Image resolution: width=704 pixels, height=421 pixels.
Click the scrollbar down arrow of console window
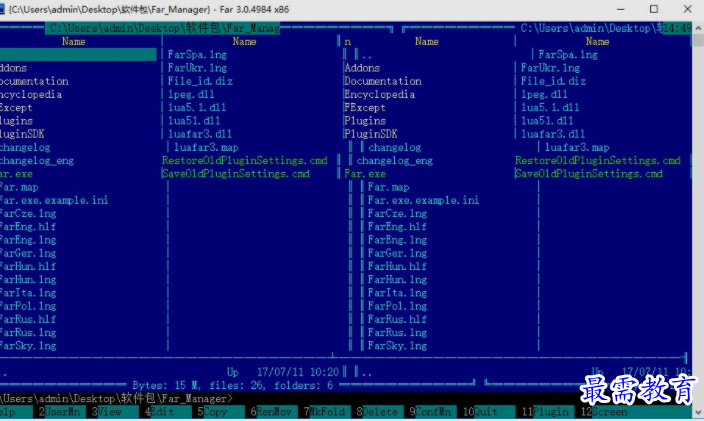point(698,412)
